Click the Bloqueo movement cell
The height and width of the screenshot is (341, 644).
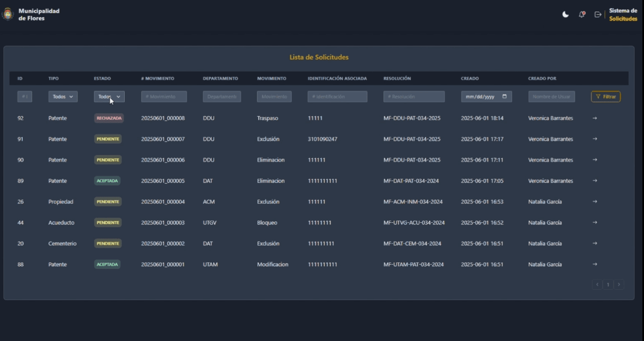coord(267,222)
